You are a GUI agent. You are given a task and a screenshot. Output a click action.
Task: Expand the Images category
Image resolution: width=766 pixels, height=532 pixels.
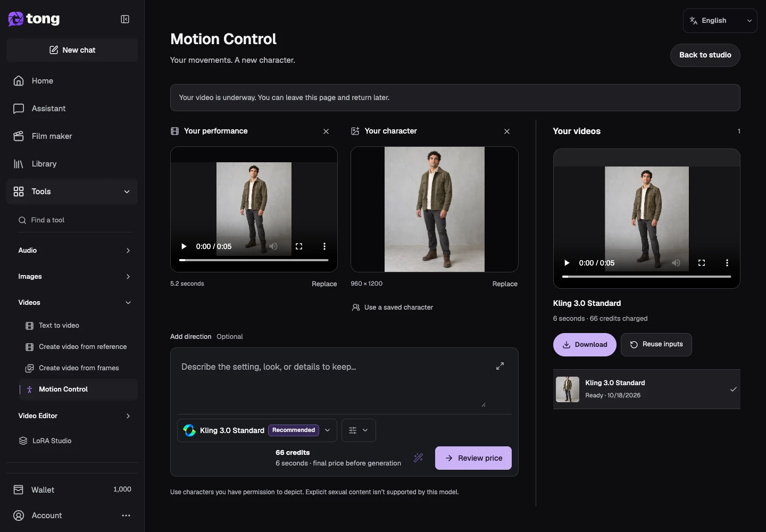click(74, 277)
